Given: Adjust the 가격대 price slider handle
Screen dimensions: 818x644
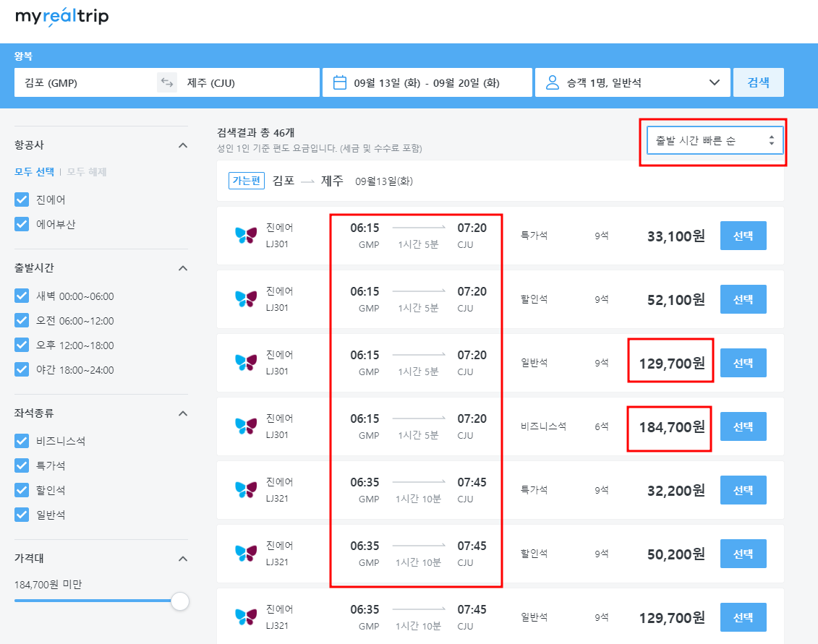Looking at the screenshot, I should (180, 601).
